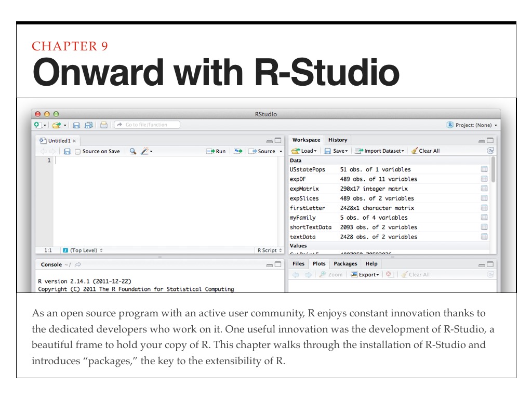Switch to the History tab
Image resolution: width=532 pixels, height=399 pixels.
tap(338, 140)
